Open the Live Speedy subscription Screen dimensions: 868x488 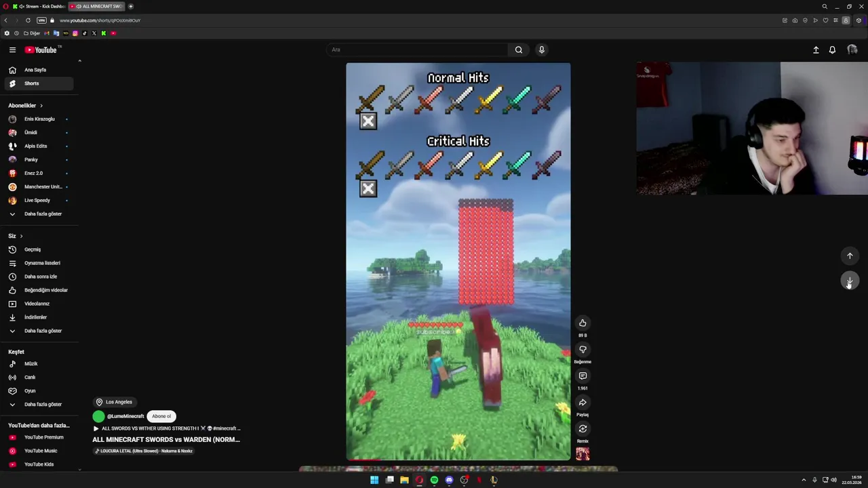[x=39, y=201]
